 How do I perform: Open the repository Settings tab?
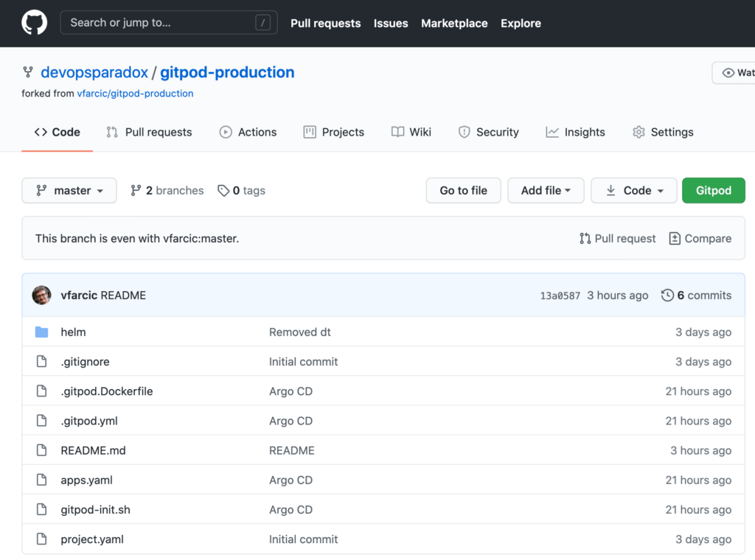pyautogui.click(x=663, y=132)
